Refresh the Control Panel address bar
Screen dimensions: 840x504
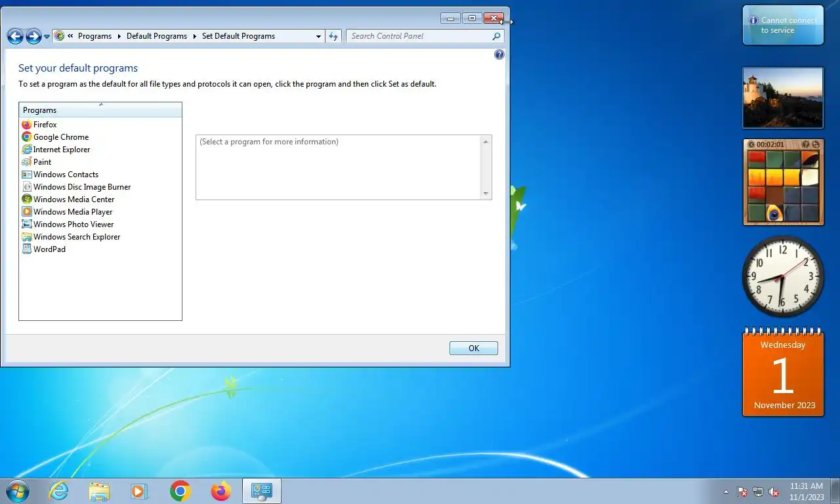point(334,36)
